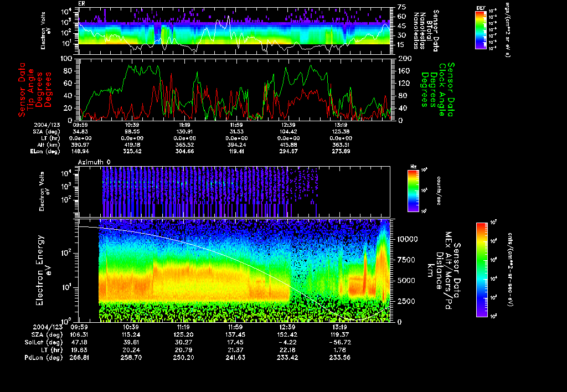Screen dimensions: 567x392
Task: Click the 'MEx Alt/Mars/Pd' axis label
Action: pyautogui.click(x=449, y=271)
